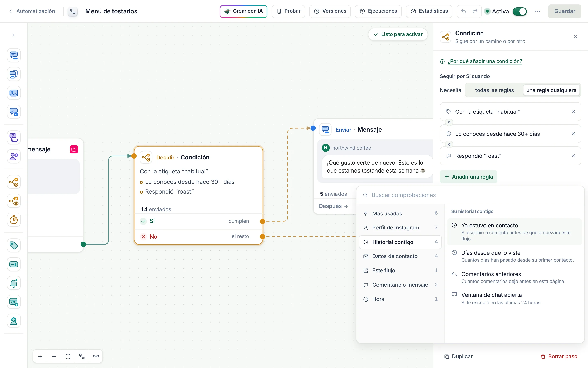Choose "Días desde que lo viste" check
The image size is (588, 368).
pos(514,256)
